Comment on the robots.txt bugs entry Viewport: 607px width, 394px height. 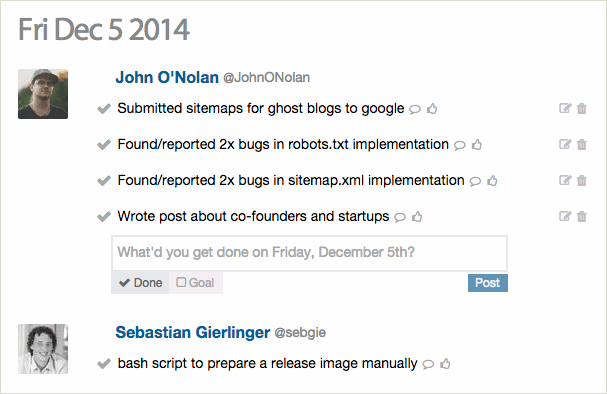click(x=460, y=145)
